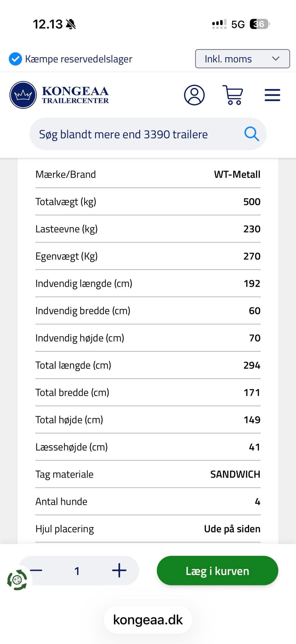
Task: Tap the muted bell status icon
Action: (x=71, y=24)
